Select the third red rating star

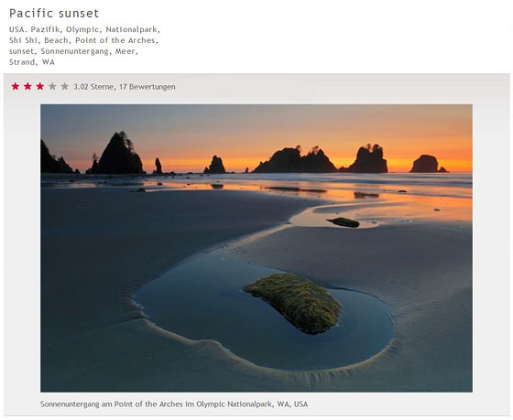click(x=40, y=86)
